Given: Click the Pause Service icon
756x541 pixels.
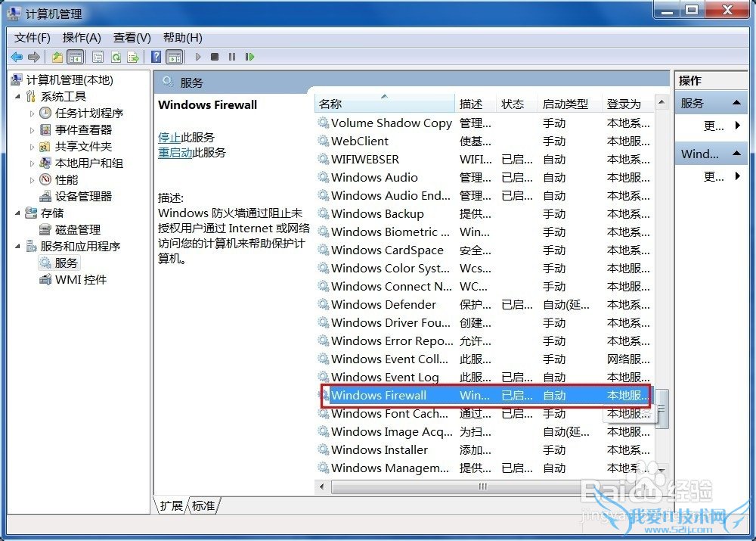Looking at the screenshot, I should click(x=232, y=57).
